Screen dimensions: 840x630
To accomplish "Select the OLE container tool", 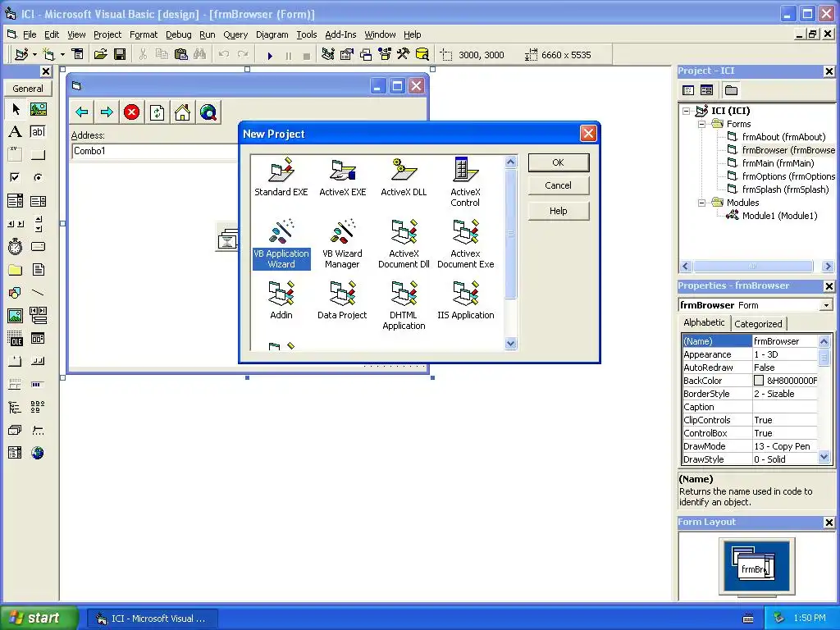I will [16, 339].
